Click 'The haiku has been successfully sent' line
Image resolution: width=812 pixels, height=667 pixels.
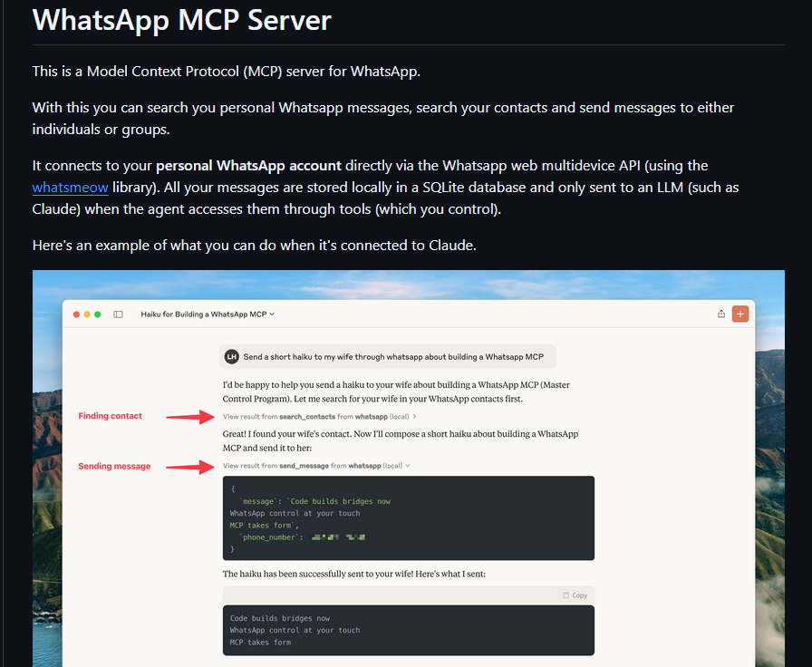pos(354,574)
